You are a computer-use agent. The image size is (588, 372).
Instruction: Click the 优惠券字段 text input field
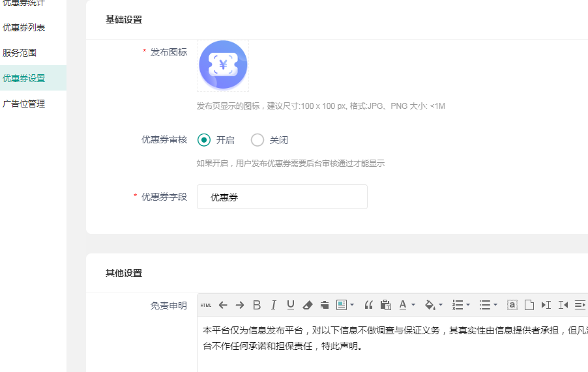[x=282, y=197]
